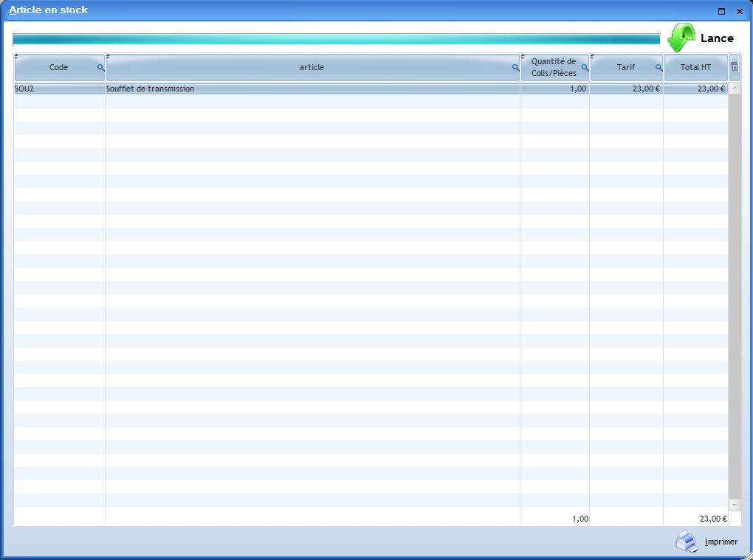Click the total quantity 1,00 in footer
The image size is (753, 560).
(580, 519)
